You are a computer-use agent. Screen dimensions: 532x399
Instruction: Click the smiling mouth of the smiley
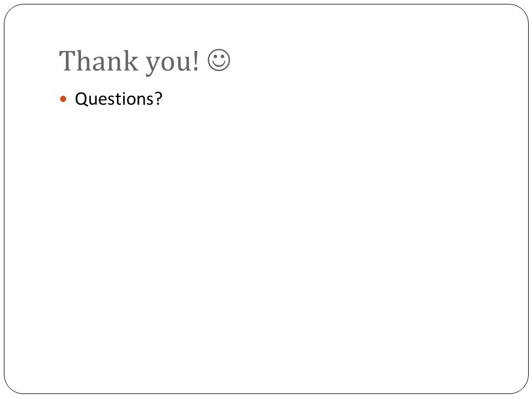pyautogui.click(x=219, y=64)
